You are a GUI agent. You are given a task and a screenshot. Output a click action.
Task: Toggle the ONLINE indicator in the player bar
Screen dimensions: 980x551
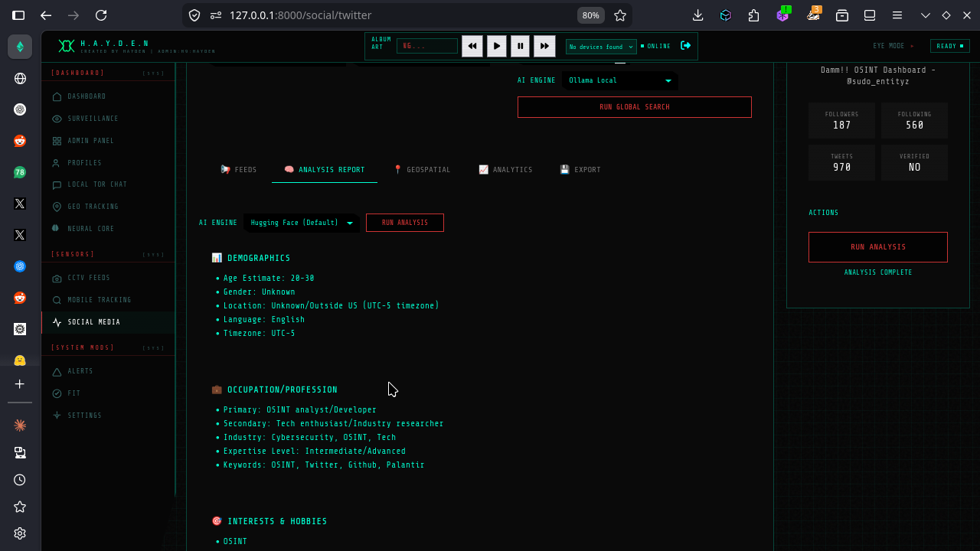coord(657,45)
